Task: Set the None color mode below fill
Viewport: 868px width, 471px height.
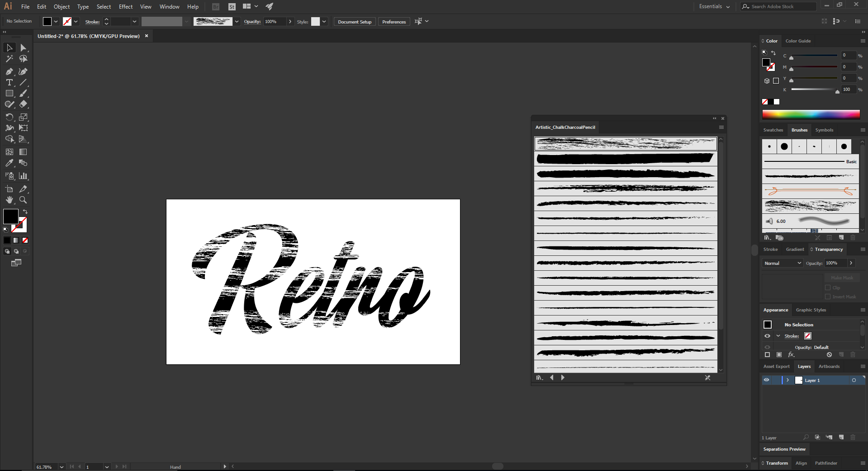Action: click(25, 240)
